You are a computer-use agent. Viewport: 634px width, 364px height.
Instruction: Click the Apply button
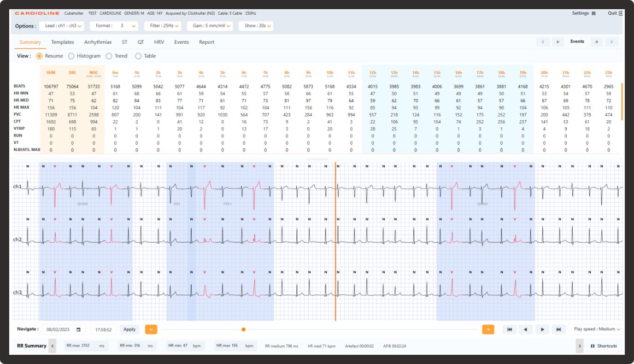pyautogui.click(x=129, y=329)
